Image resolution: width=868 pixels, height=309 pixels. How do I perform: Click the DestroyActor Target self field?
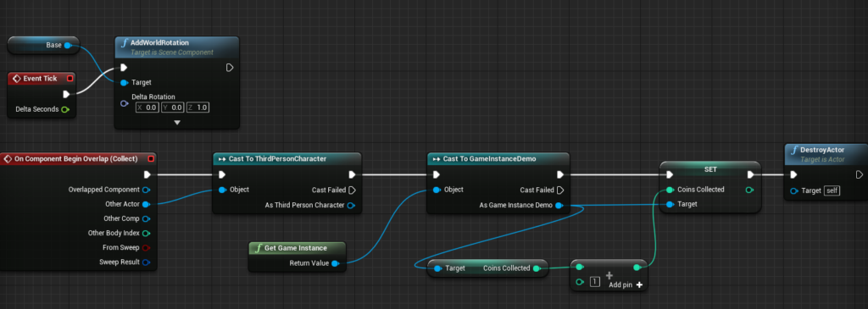tap(832, 190)
